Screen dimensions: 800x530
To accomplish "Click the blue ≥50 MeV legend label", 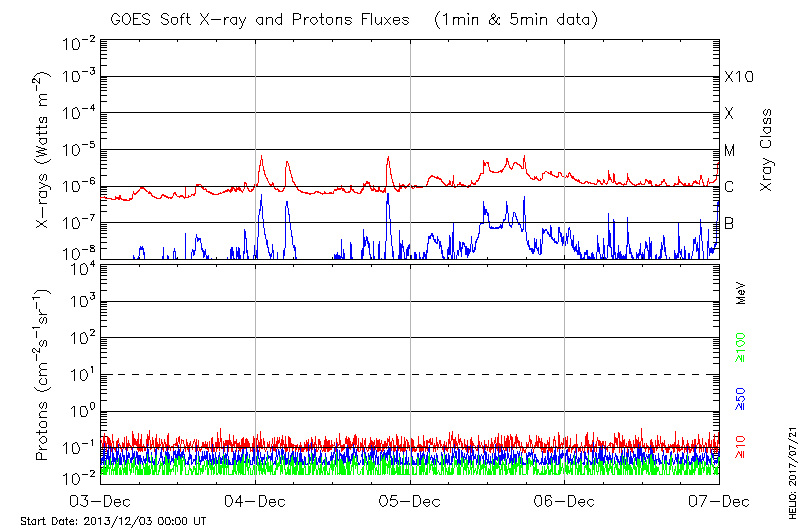I will 741,397.
